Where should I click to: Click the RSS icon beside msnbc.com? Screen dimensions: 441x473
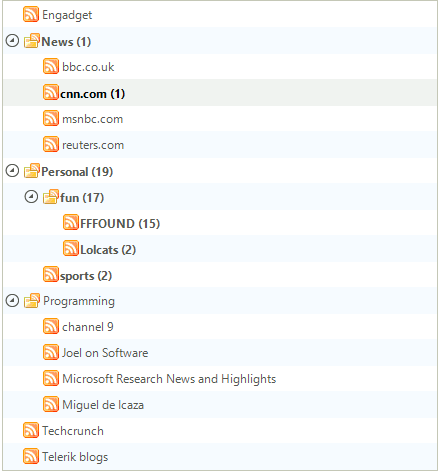51,118
